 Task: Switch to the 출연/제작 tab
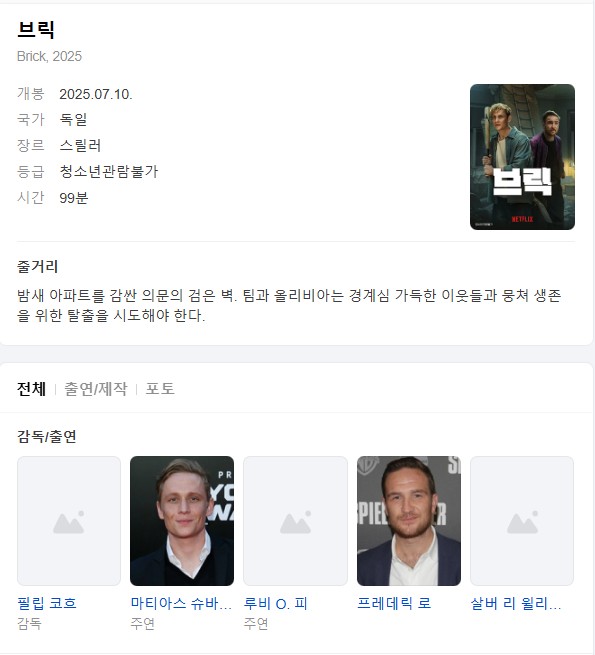pos(96,389)
